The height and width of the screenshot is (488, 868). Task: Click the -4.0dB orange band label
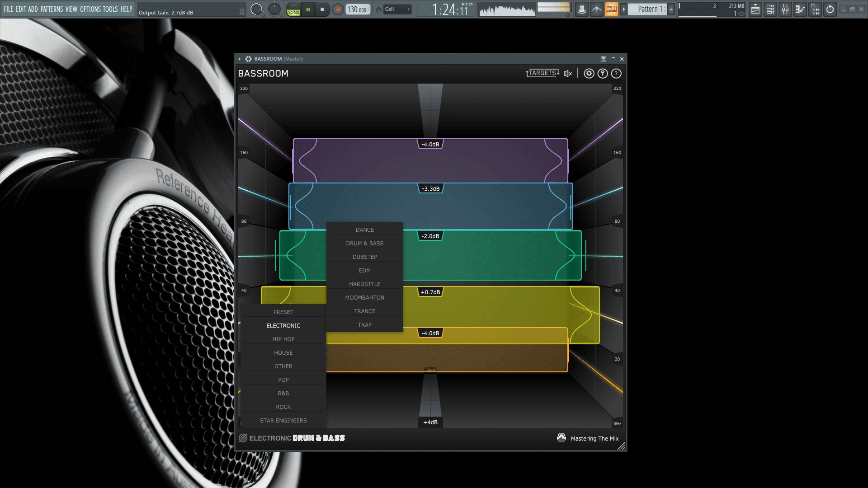tap(430, 333)
